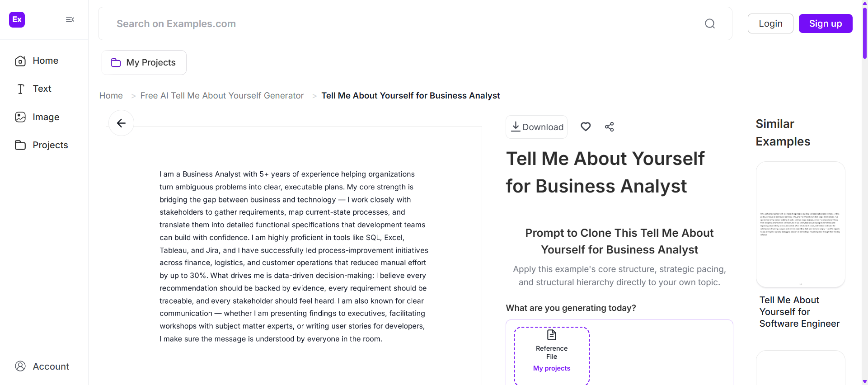The image size is (868, 385).
Task: Follow the Home breadcrumb link
Action: coord(111,96)
